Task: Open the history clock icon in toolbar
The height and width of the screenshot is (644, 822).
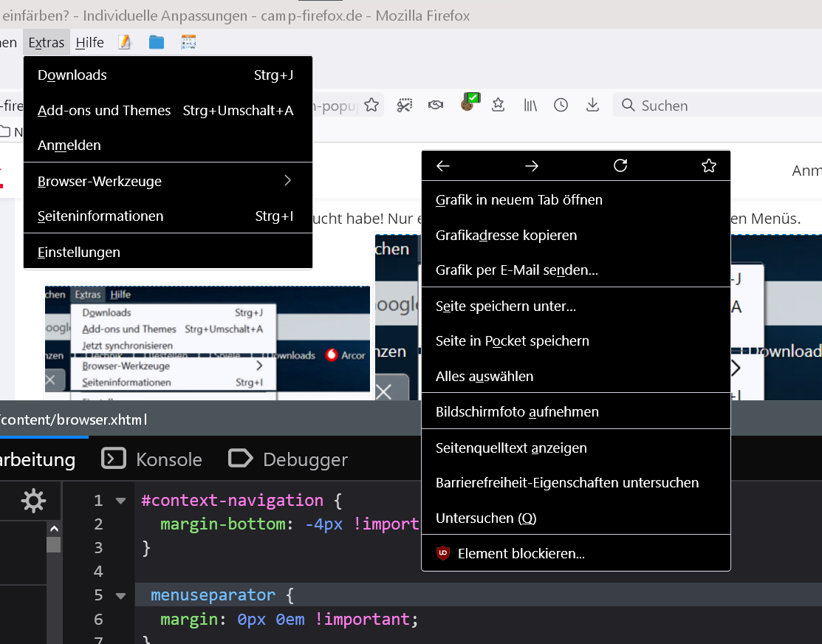Action: (561, 106)
